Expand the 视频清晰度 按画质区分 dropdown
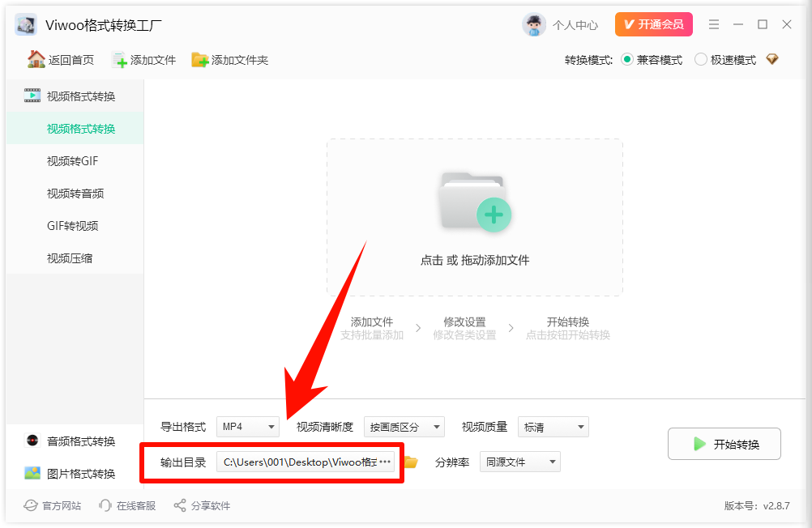 point(404,427)
